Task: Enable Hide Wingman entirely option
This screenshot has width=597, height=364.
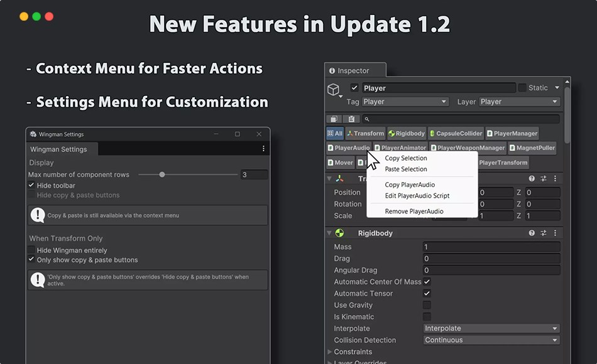Action: [x=31, y=250]
